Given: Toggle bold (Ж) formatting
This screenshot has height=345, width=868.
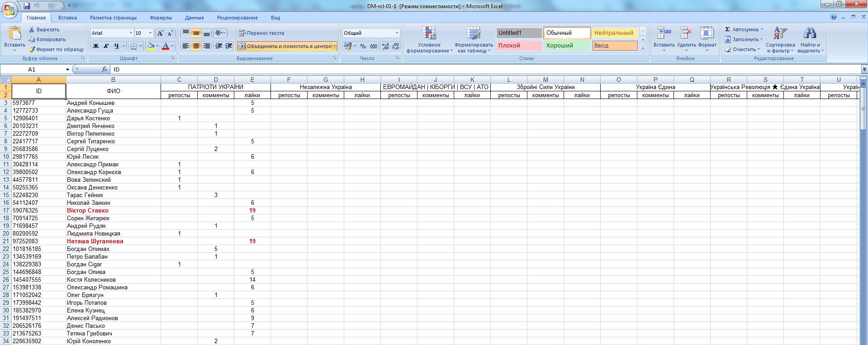Looking at the screenshot, I should pyautogui.click(x=96, y=46).
